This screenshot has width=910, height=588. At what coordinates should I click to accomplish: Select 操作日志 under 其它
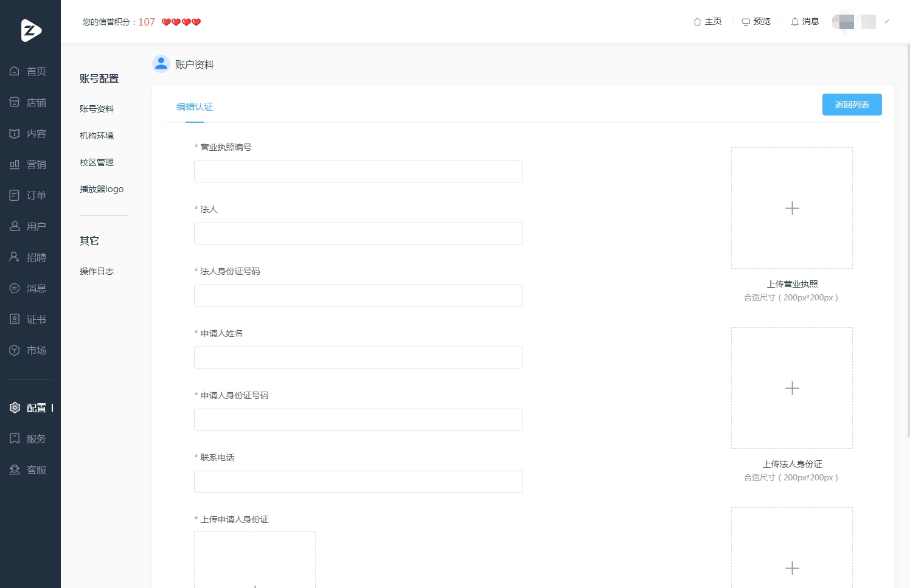pyautogui.click(x=97, y=271)
